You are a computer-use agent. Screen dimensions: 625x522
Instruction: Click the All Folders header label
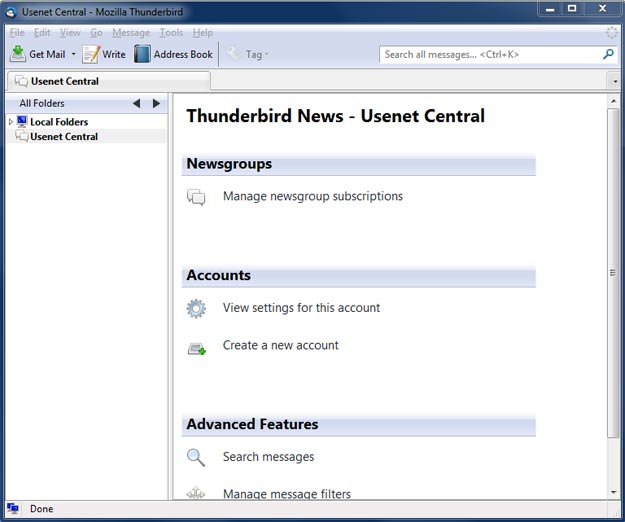click(42, 103)
